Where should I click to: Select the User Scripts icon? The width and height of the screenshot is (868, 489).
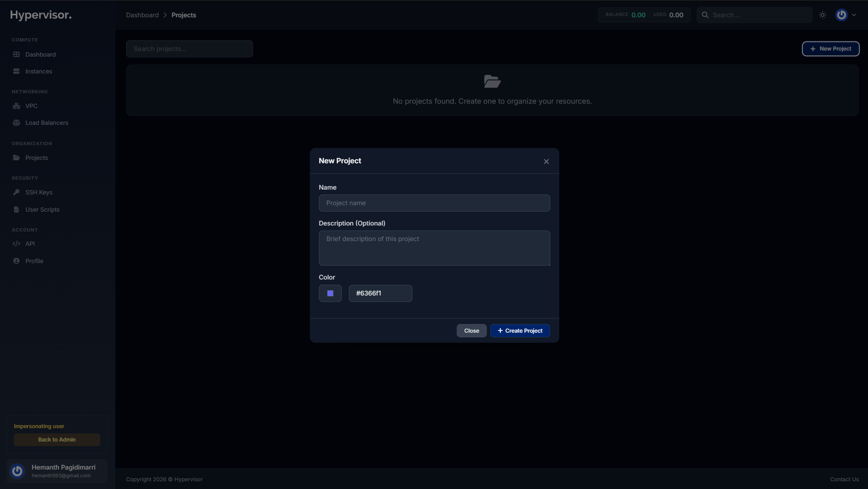click(x=16, y=210)
